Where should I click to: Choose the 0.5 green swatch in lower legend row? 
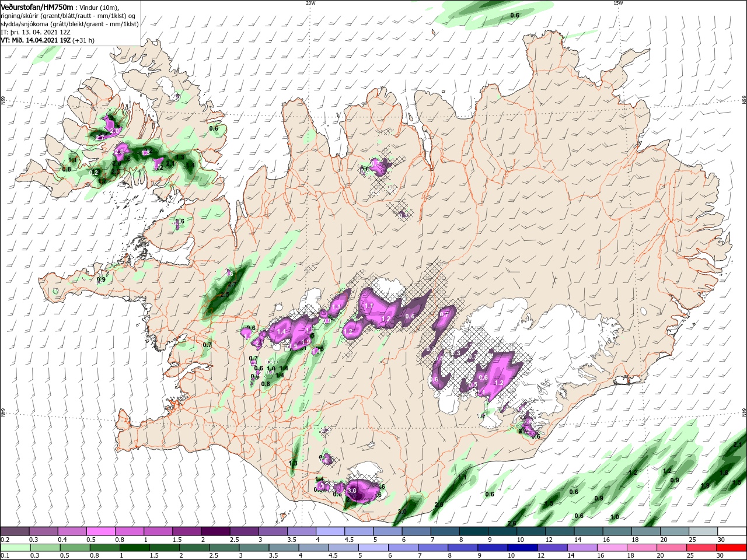pyautogui.click(x=74, y=548)
